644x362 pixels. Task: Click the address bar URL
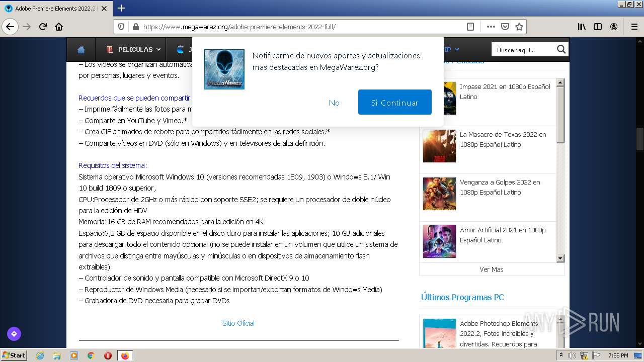click(239, 27)
